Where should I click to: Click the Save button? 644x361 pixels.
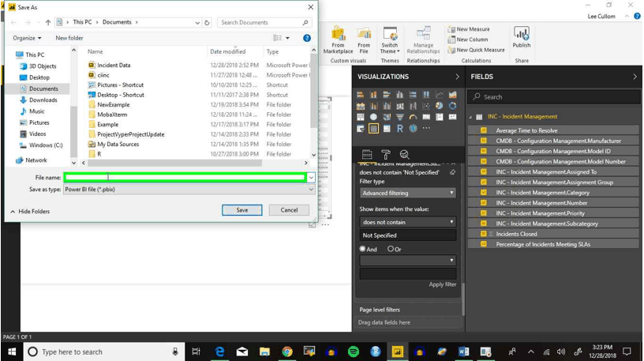[x=242, y=209]
